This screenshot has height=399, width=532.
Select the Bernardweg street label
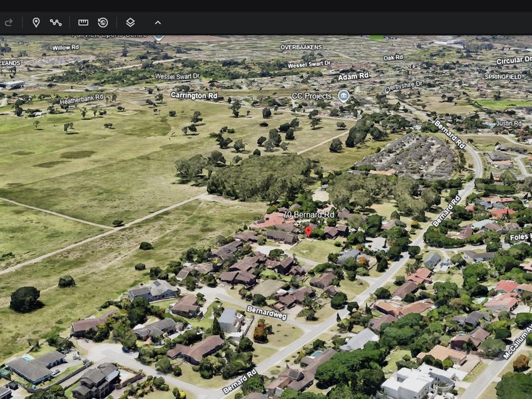pyautogui.click(x=267, y=313)
